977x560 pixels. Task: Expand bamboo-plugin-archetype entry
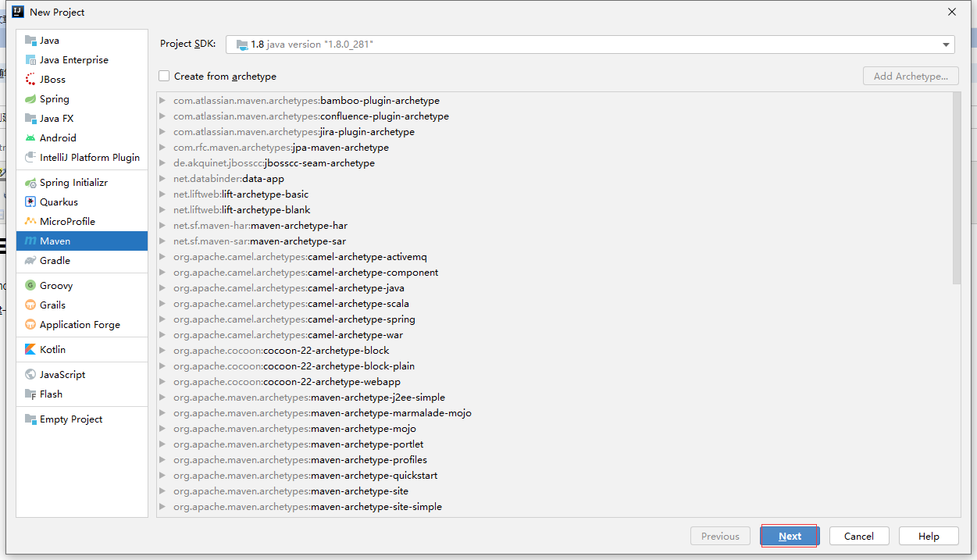pyautogui.click(x=162, y=101)
